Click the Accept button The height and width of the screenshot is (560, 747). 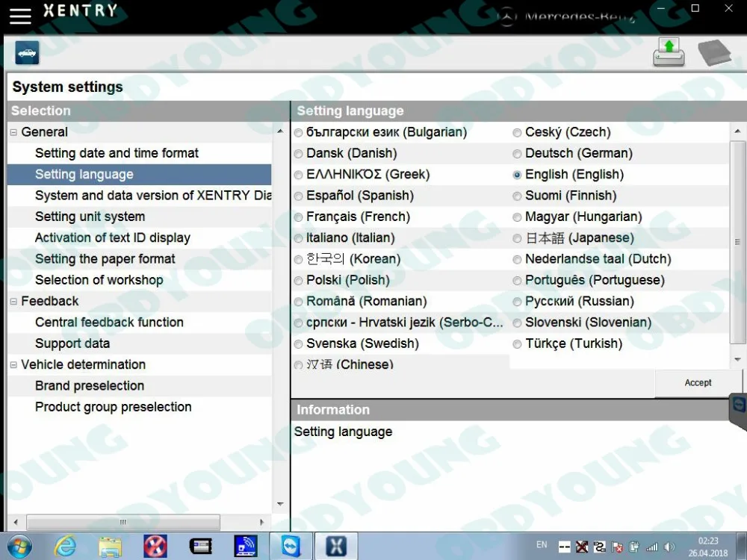[698, 383]
